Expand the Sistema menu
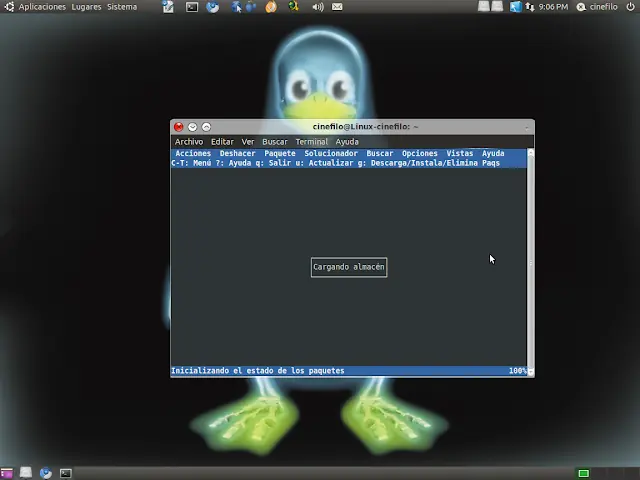Viewport: 640px width, 480px height. pos(122,7)
